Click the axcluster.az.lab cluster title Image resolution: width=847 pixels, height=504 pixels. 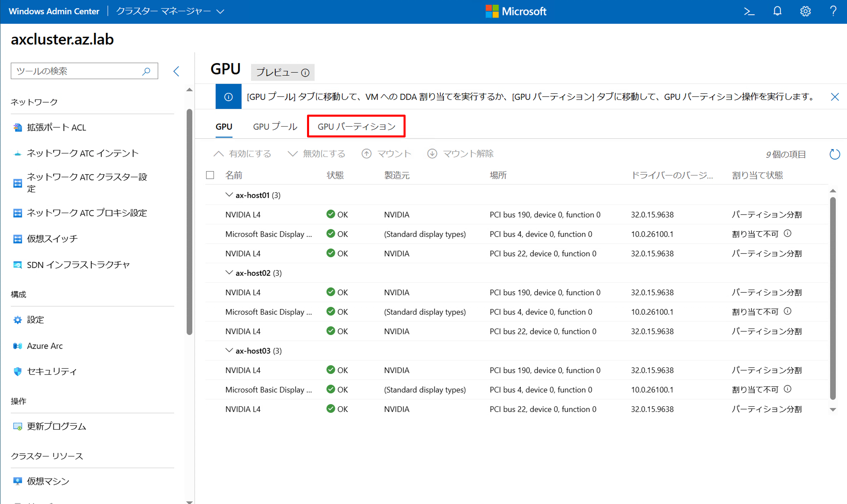63,39
